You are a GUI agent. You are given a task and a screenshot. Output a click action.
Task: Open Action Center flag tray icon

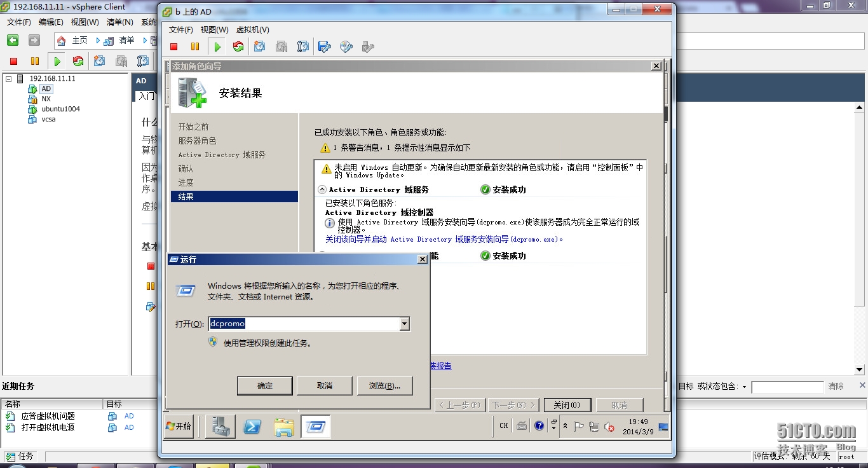click(x=579, y=427)
